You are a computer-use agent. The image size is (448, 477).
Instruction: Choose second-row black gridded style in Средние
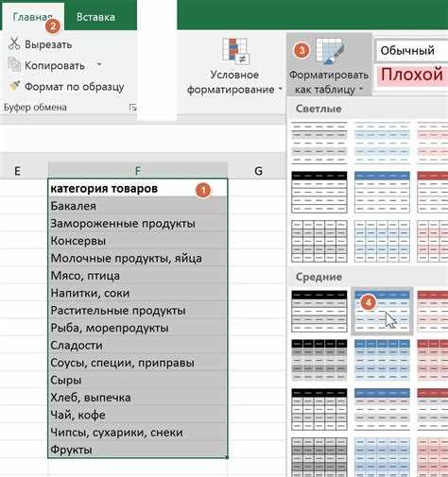click(x=319, y=360)
